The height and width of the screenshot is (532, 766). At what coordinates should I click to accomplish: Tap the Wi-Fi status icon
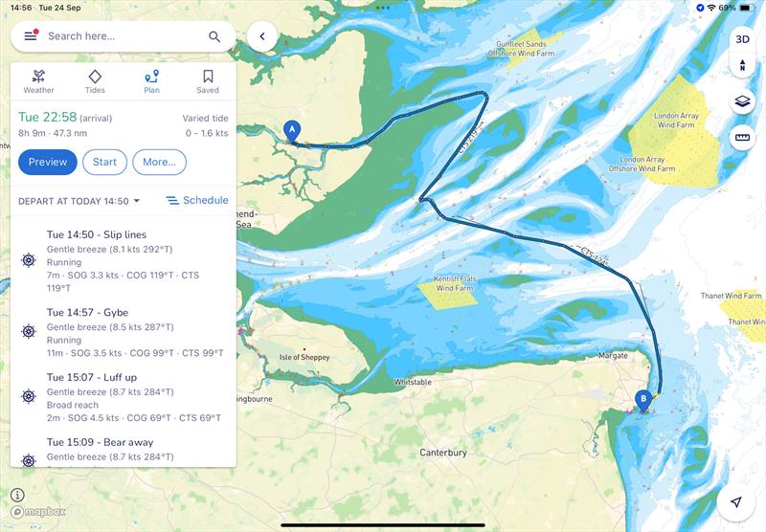(x=711, y=8)
